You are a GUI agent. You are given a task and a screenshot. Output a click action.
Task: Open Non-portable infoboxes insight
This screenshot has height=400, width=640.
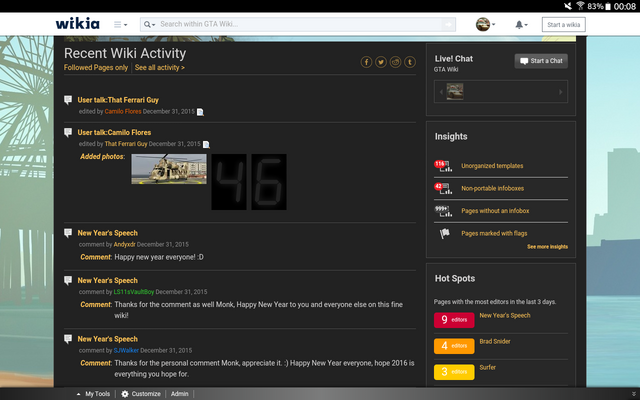(x=493, y=188)
